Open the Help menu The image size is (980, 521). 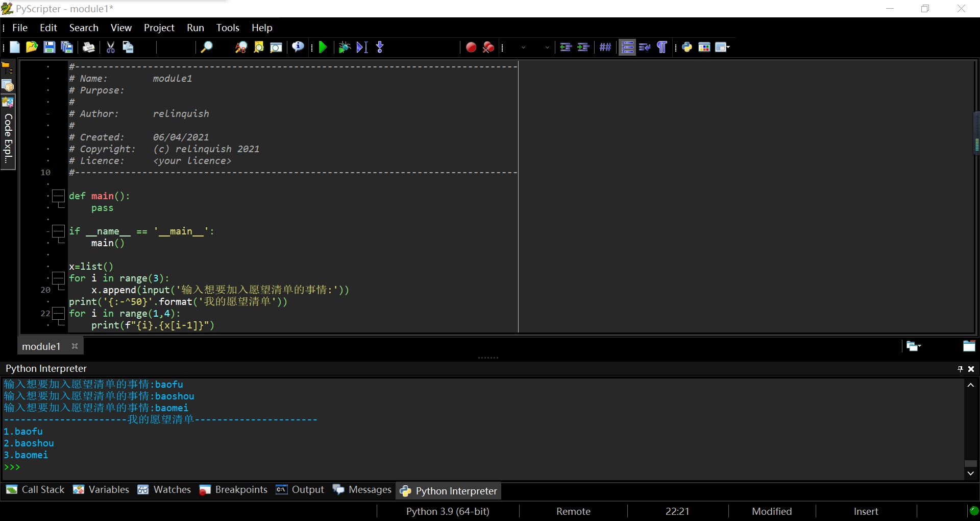tap(262, 28)
